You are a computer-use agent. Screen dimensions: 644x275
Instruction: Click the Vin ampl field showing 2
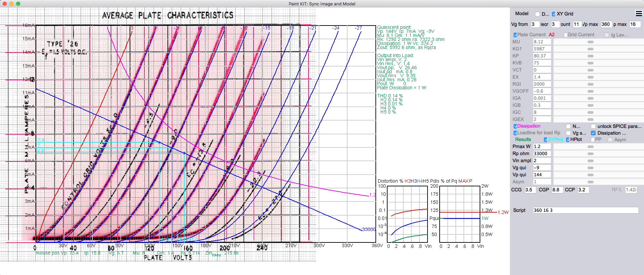pos(542,161)
